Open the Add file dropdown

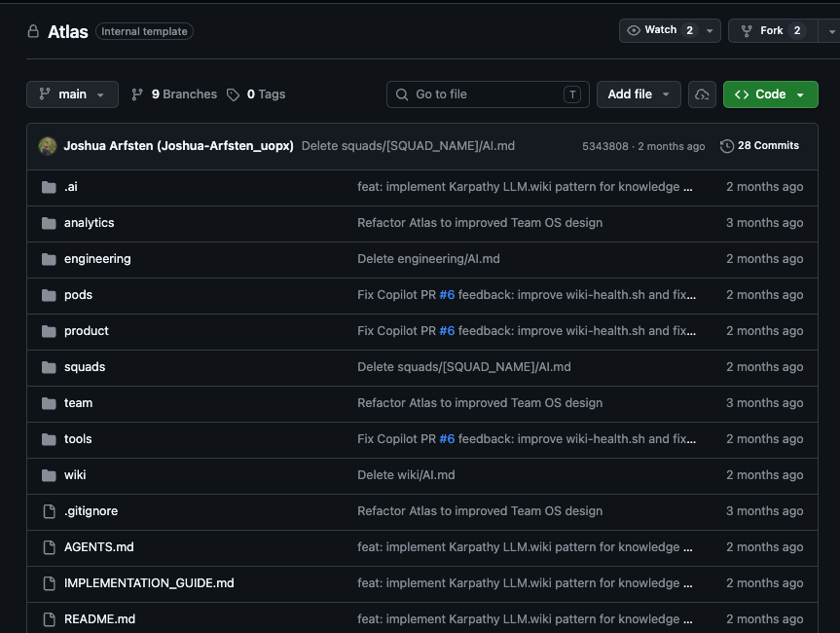(639, 94)
